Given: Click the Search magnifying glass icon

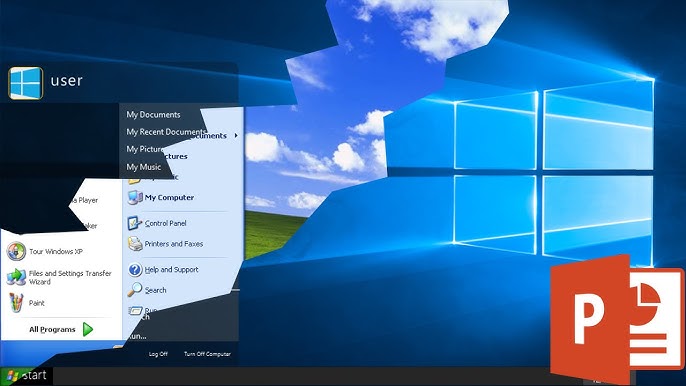Looking at the screenshot, I should 135,289.
